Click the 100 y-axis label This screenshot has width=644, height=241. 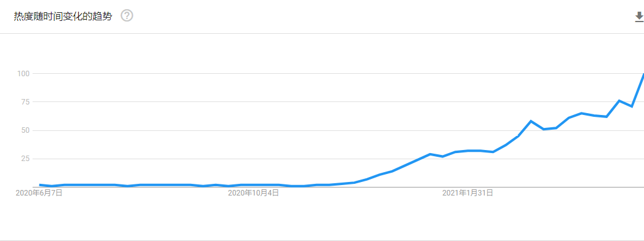click(22, 74)
